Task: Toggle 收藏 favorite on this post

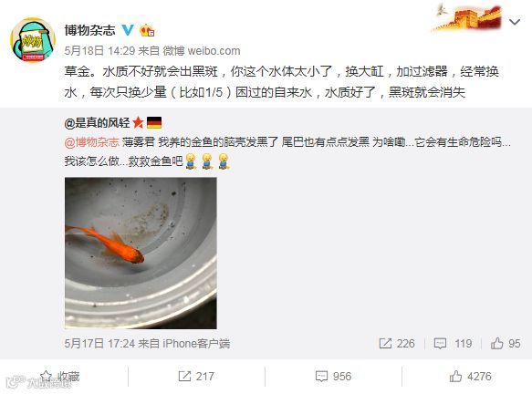Action: 59,377
